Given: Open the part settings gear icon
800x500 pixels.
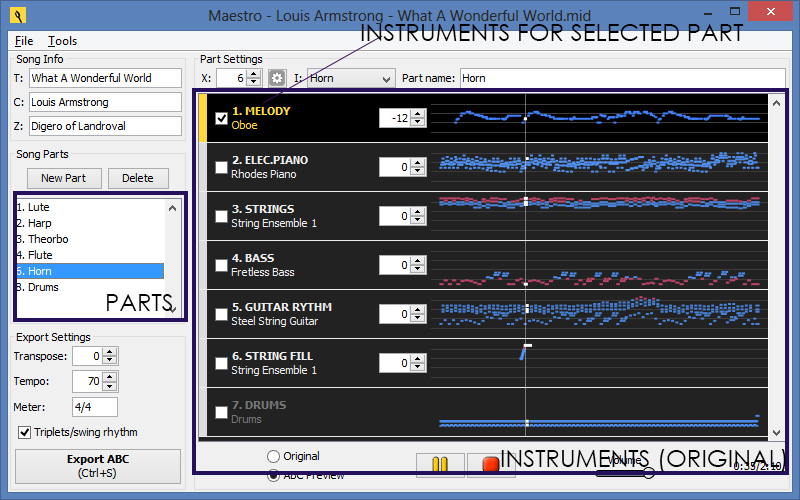Looking at the screenshot, I should click(x=277, y=78).
